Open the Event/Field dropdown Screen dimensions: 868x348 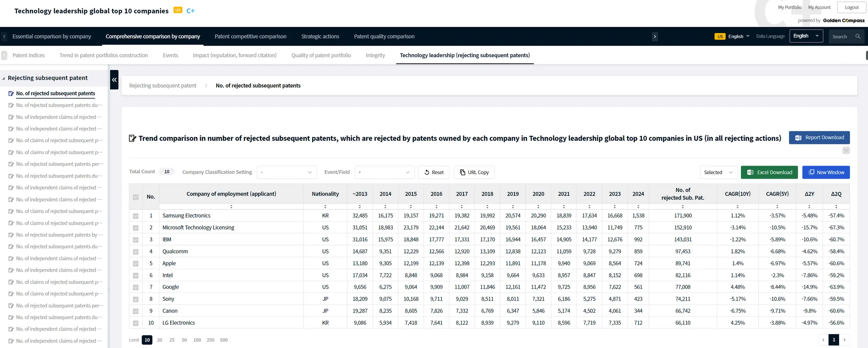click(x=384, y=172)
